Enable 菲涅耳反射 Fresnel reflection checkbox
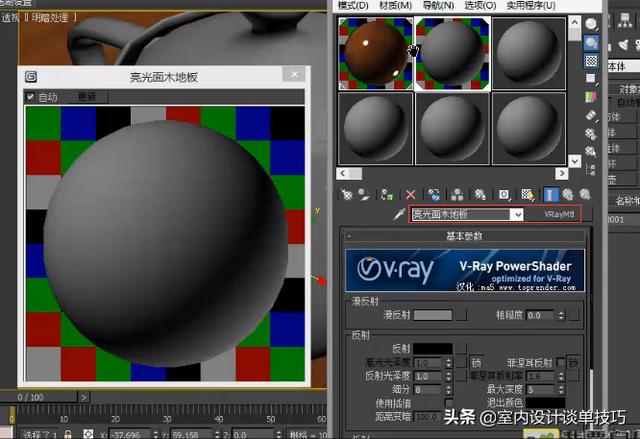 click(561, 362)
